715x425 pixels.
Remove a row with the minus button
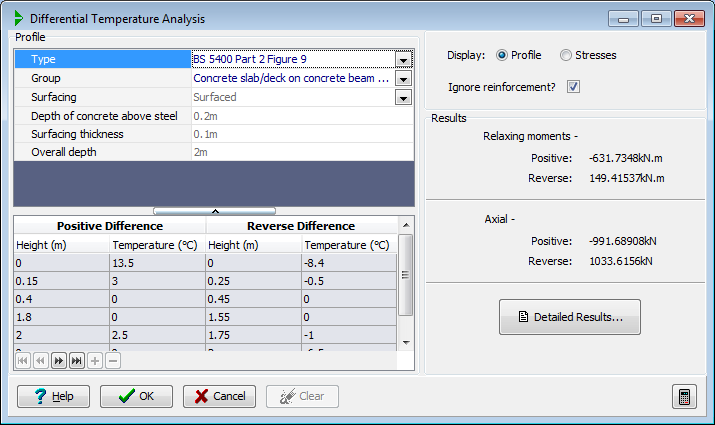[x=113, y=361]
